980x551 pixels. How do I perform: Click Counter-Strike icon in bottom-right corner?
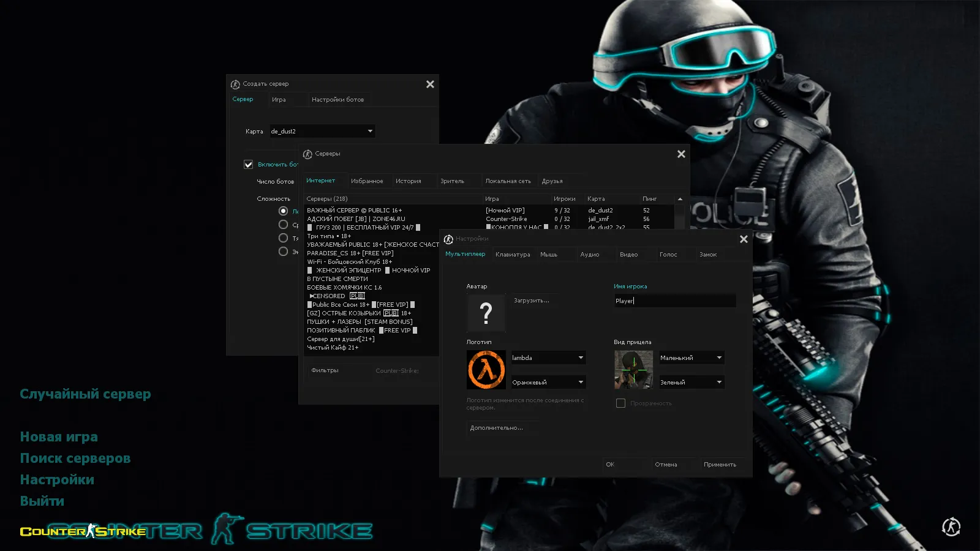click(951, 527)
